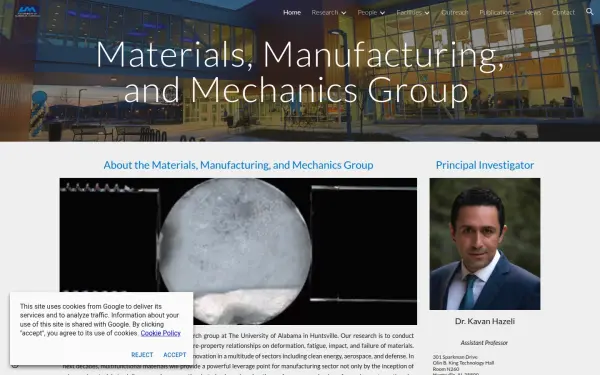Accept cookies in the consent dialog

tap(175, 355)
